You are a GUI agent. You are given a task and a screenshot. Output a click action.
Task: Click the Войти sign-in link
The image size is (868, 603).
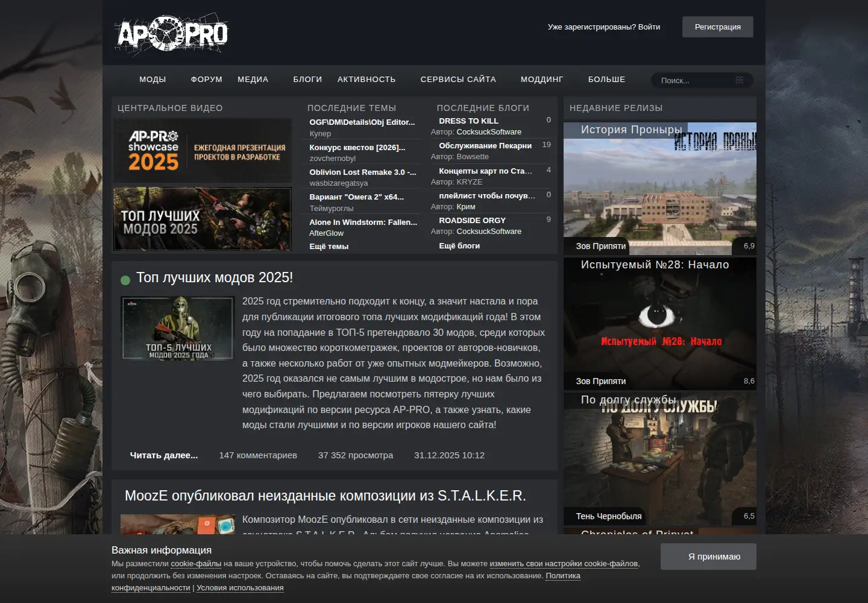coord(649,27)
